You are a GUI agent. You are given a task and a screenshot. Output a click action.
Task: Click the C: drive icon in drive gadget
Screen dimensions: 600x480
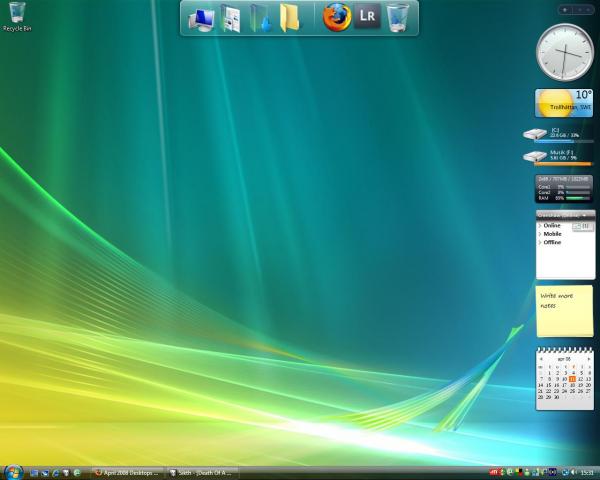click(x=535, y=134)
